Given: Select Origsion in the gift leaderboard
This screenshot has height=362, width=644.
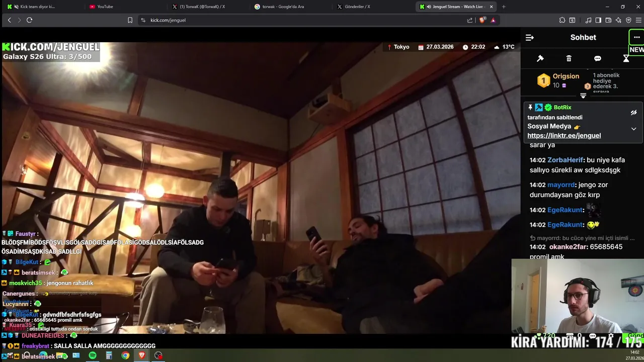Looking at the screenshot, I should click(566, 76).
